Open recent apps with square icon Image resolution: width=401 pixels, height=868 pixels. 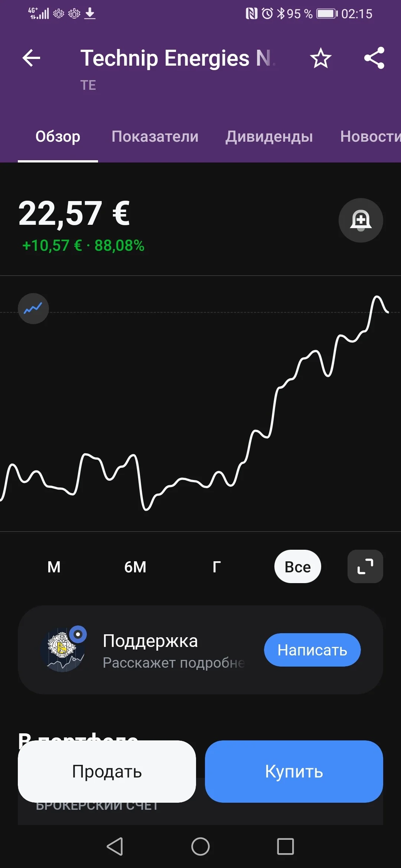(286, 846)
